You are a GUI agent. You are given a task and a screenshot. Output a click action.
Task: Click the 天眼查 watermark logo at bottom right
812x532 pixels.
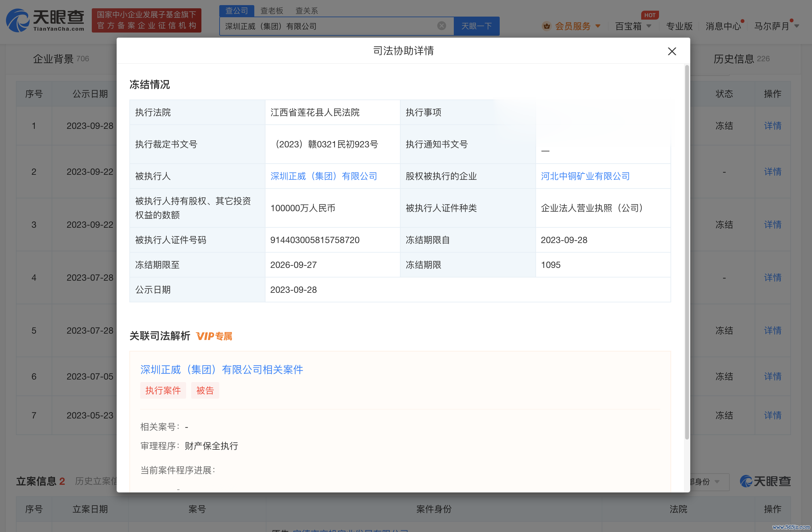(765, 481)
